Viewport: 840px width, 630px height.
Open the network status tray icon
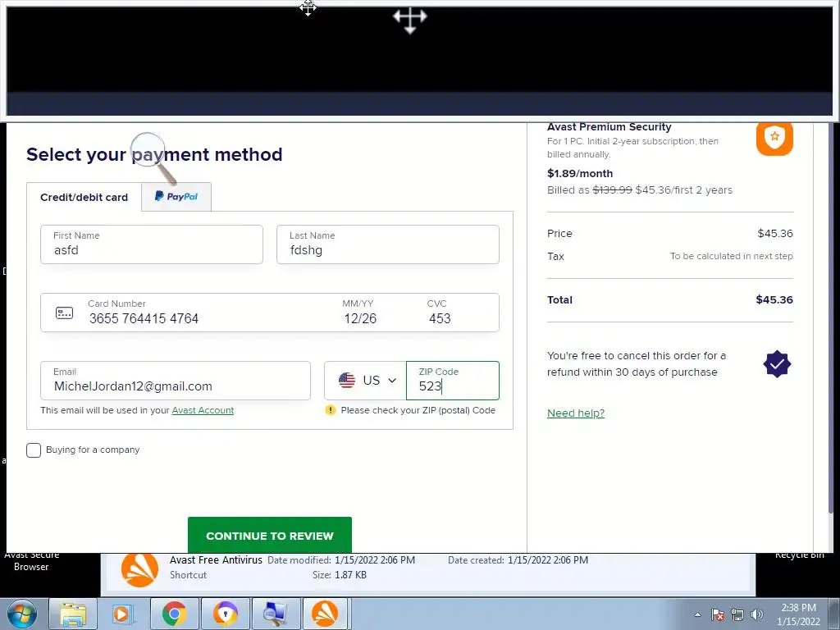[x=737, y=614]
